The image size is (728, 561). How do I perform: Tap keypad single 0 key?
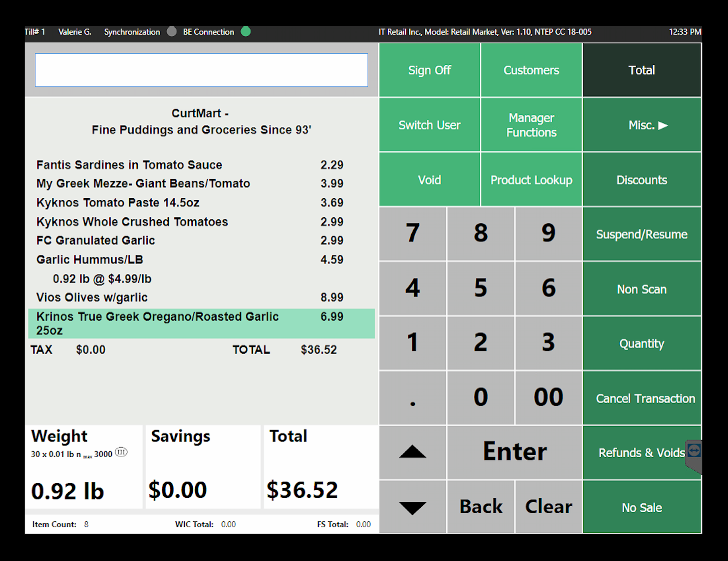(x=480, y=398)
